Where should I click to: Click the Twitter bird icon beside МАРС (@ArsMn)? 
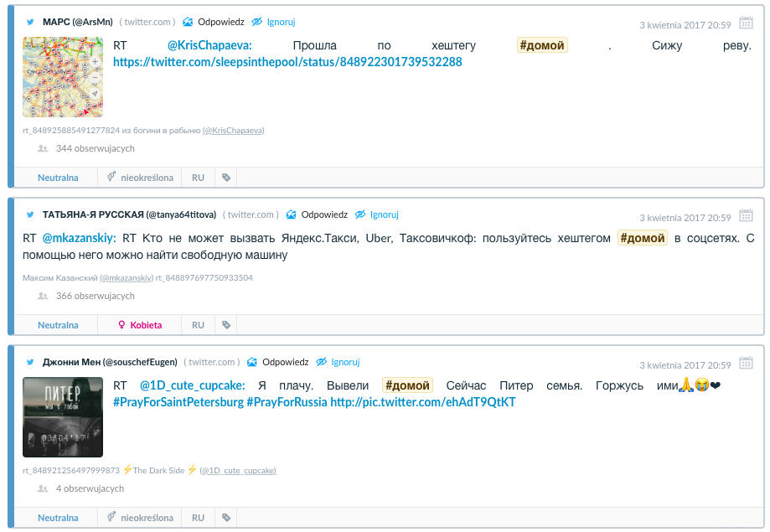[31, 22]
